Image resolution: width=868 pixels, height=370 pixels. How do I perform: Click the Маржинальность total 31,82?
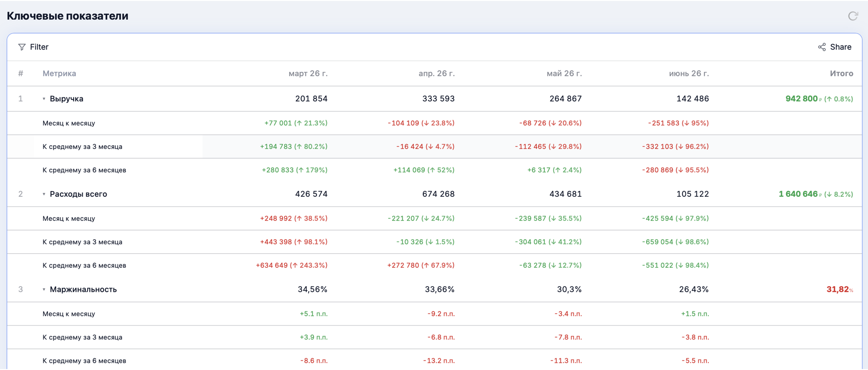(838, 289)
